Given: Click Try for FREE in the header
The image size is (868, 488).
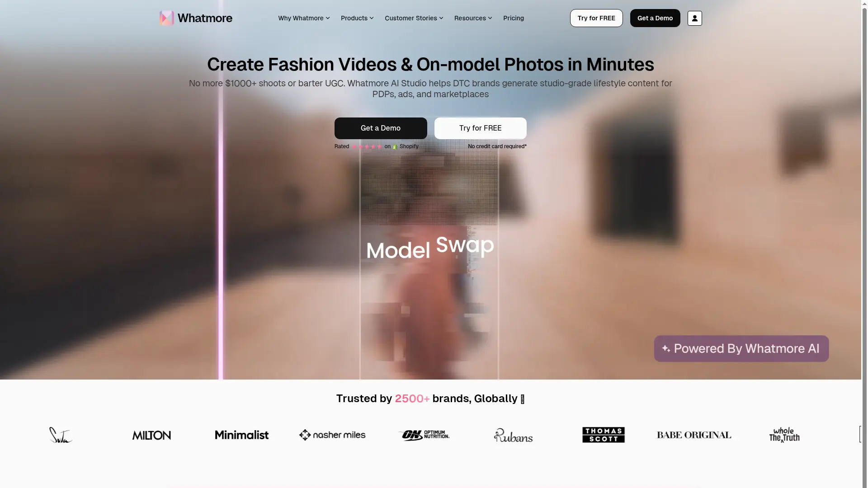Looking at the screenshot, I should point(596,18).
